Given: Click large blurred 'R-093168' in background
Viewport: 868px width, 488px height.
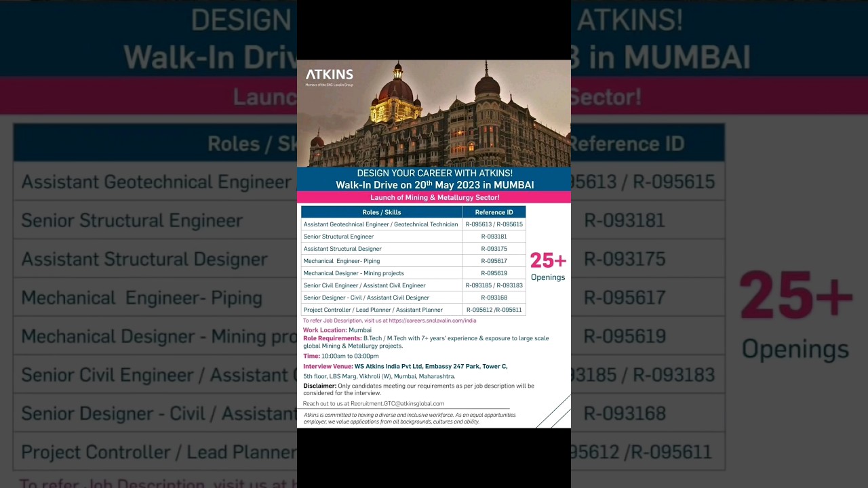Looking at the screenshot, I should [625, 413].
